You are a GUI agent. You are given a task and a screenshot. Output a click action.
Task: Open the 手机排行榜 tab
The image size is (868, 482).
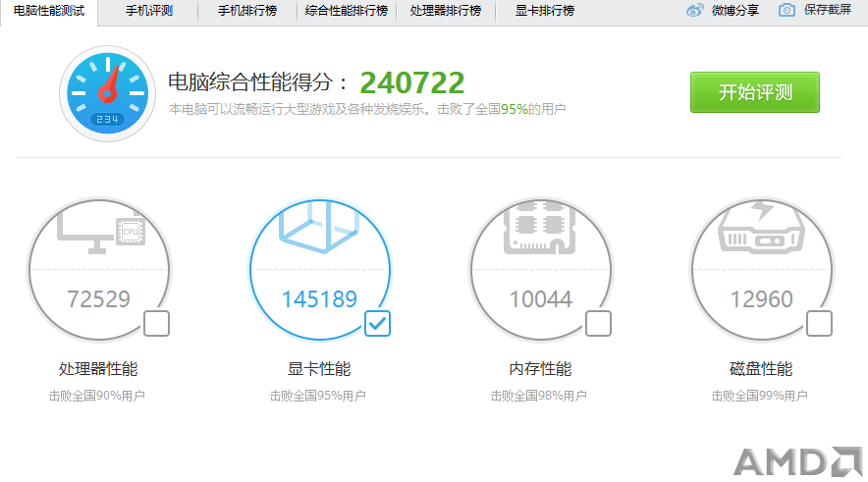[246, 11]
